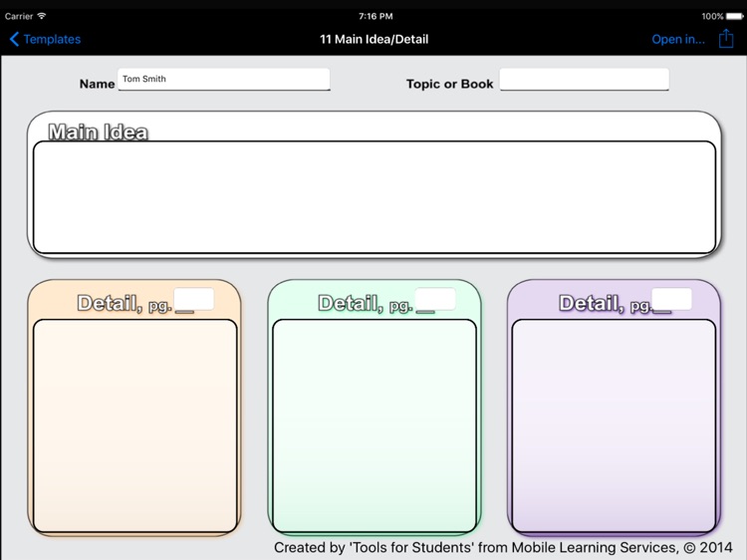Tap the Wi-Fi status icon
Viewport: 747px width, 560px height.
tap(42, 16)
